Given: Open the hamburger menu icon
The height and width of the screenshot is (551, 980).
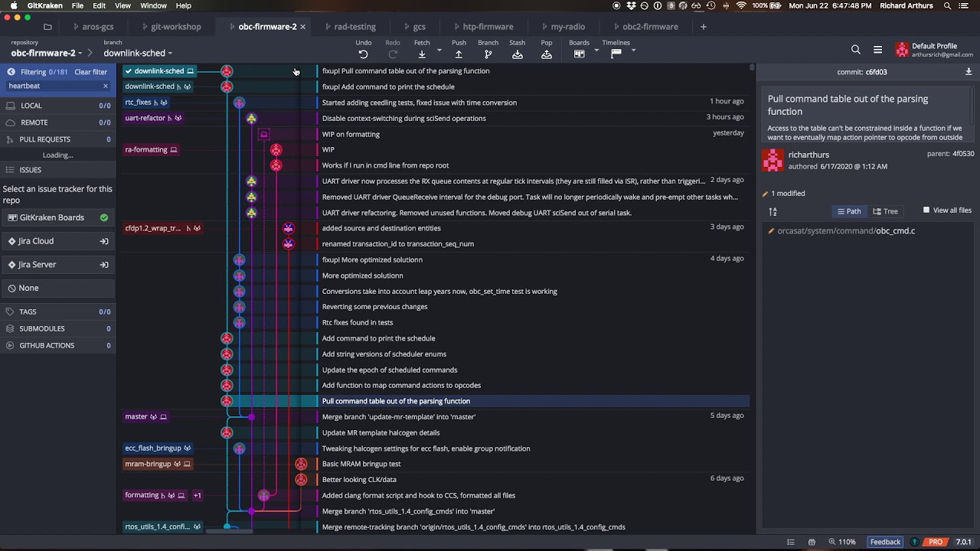Looking at the screenshot, I should (877, 50).
